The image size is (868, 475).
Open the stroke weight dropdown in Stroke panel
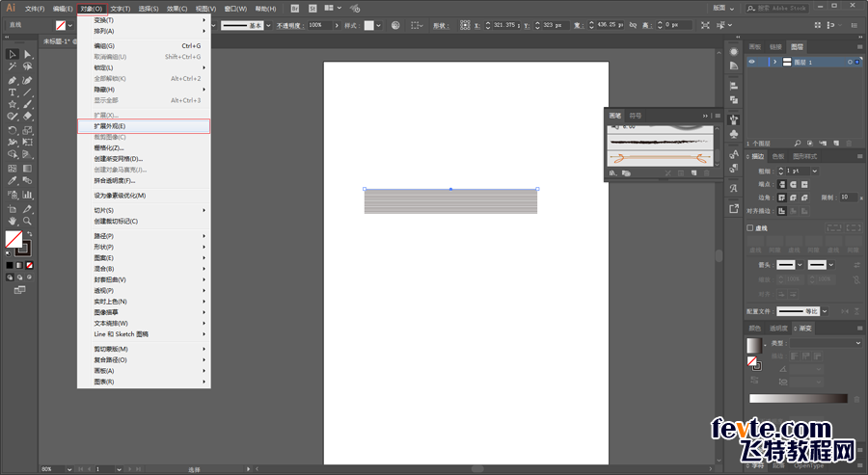pos(815,171)
